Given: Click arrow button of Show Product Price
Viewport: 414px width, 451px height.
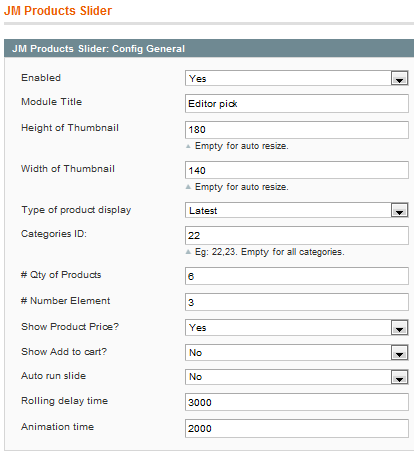Looking at the screenshot, I should click(x=399, y=328).
